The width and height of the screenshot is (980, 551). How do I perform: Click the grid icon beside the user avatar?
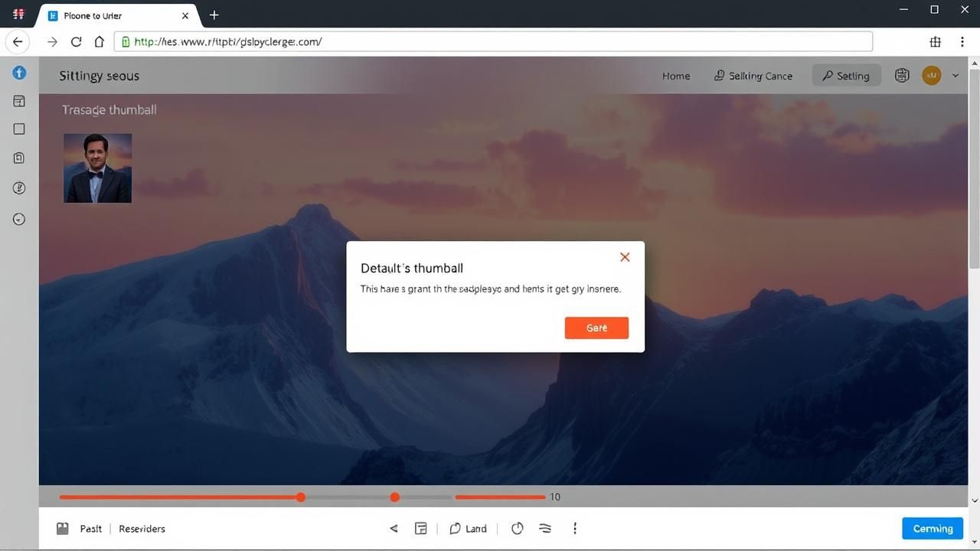click(x=902, y=75)
